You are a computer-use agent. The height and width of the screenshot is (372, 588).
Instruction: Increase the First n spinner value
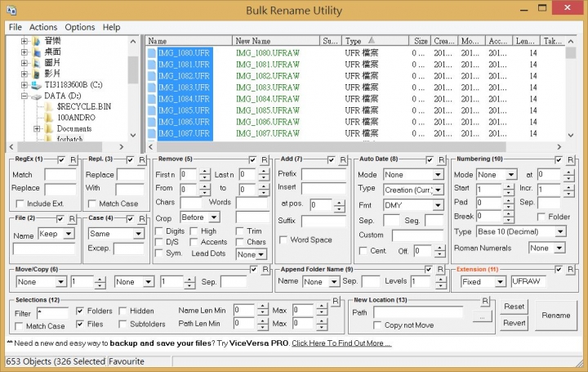pos(205,172)
